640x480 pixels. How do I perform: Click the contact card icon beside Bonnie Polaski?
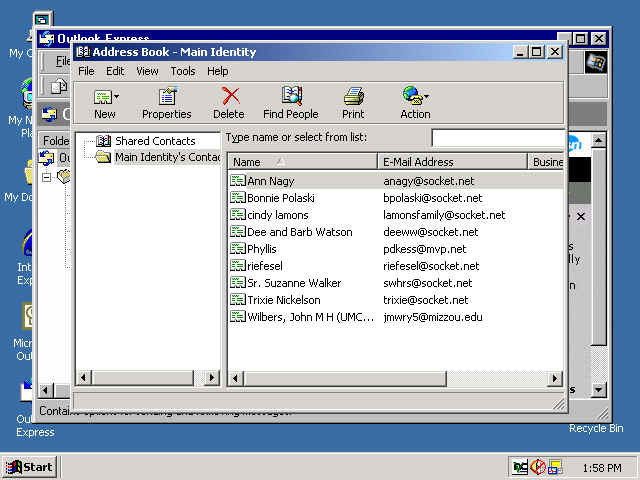click(x=238, y=198)
